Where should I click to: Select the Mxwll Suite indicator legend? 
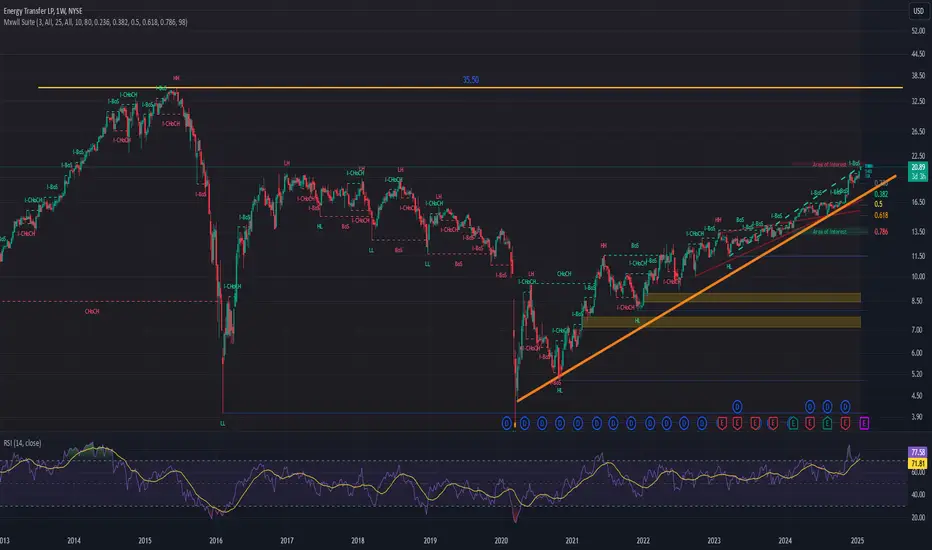coord(95,22)
